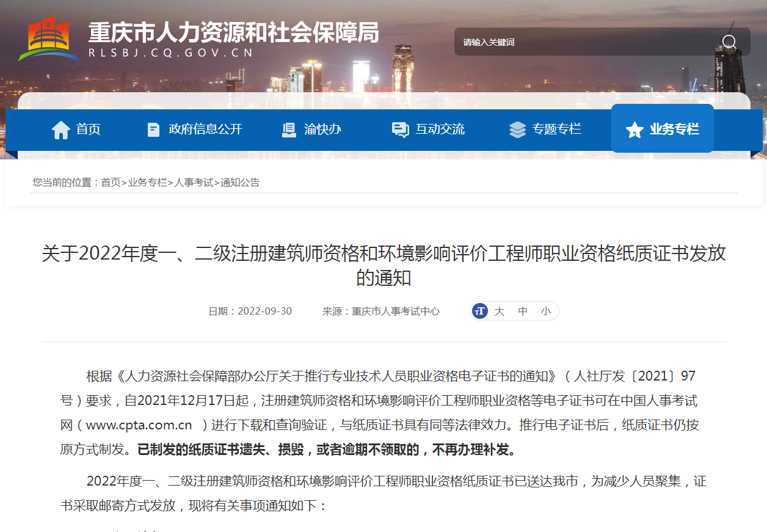Image resolution: width=767 pixels, height=532 pixels.
Task: Open the 政府信息公开 menu
Action: click(x=205, y=129)
